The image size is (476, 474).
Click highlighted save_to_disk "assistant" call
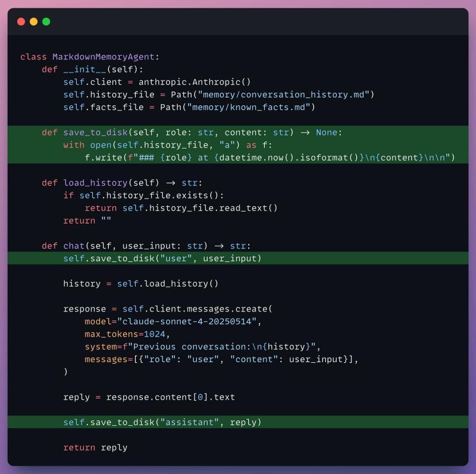point(162,422)
